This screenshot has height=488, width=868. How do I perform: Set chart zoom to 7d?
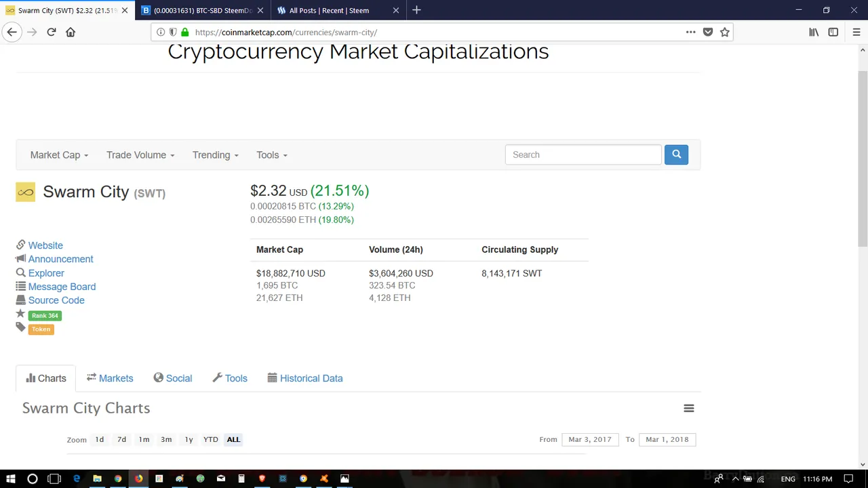[x=121, y=439]
